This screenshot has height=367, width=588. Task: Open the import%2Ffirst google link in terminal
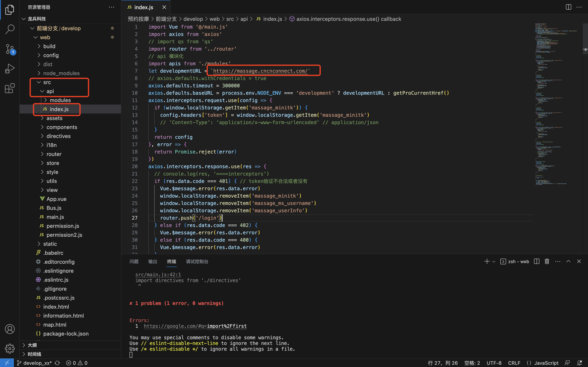[195, 326]
